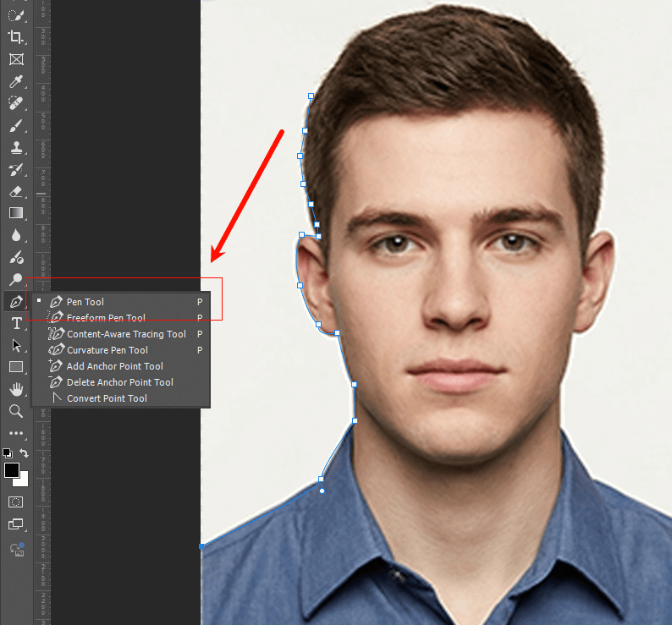
Task: Select the Rectangle shape tool
Action: 16,367
